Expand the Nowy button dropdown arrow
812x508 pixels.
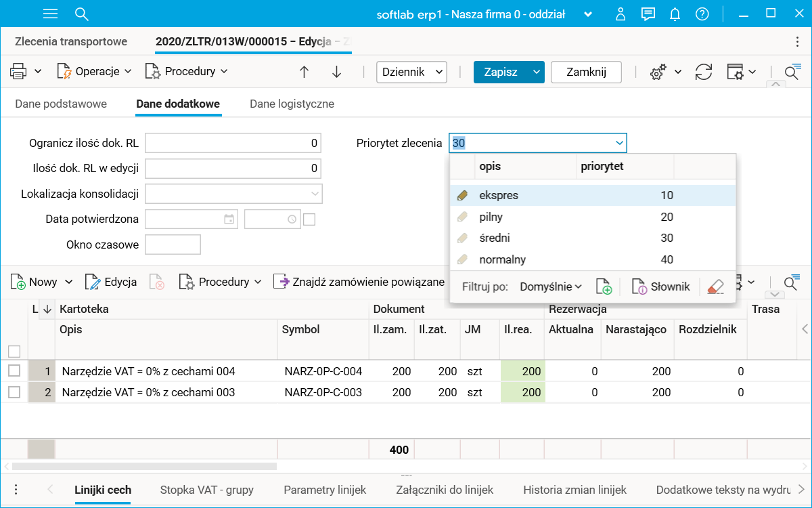pyautogui.click(x=68, y=282)
